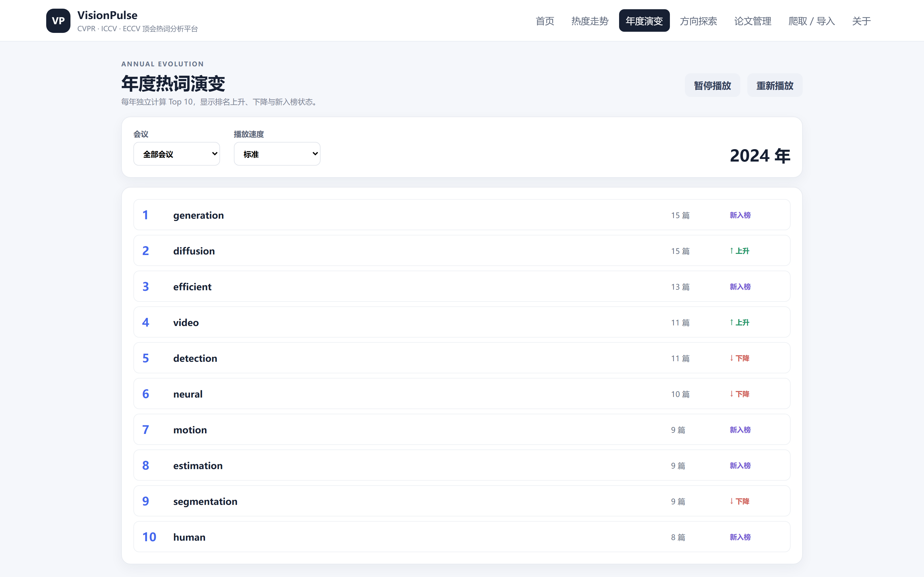
Task: Click the 上升 indicator for video
Action: (739, 323)
